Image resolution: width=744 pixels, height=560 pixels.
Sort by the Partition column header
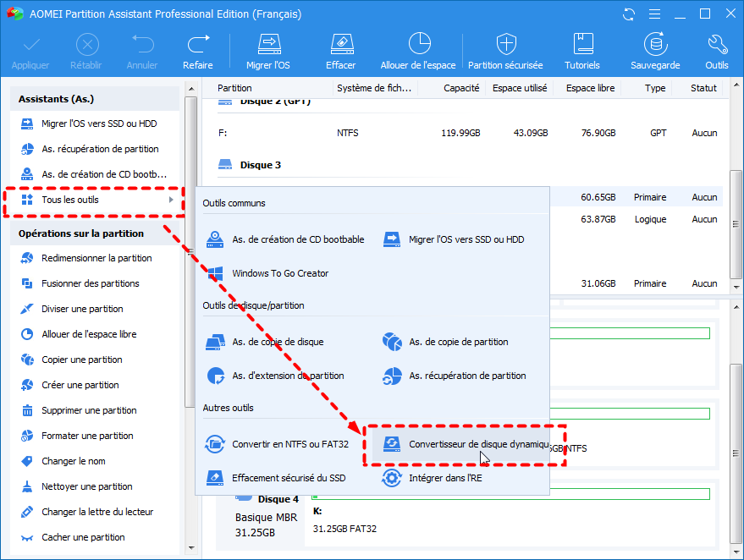234,88
